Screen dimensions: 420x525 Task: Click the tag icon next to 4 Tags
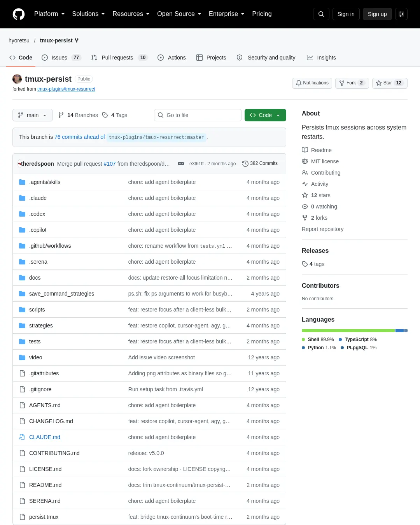pyautogui.click(x=105, y=115)
